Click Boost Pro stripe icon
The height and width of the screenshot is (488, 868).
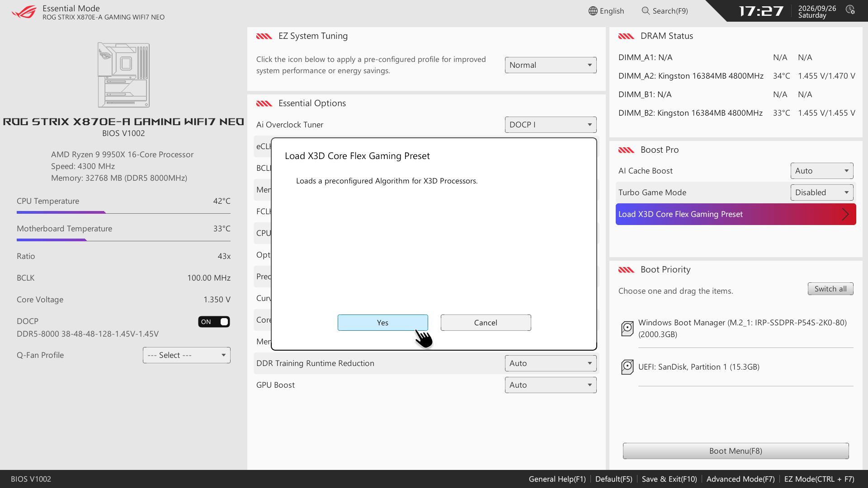pos(626,150)
